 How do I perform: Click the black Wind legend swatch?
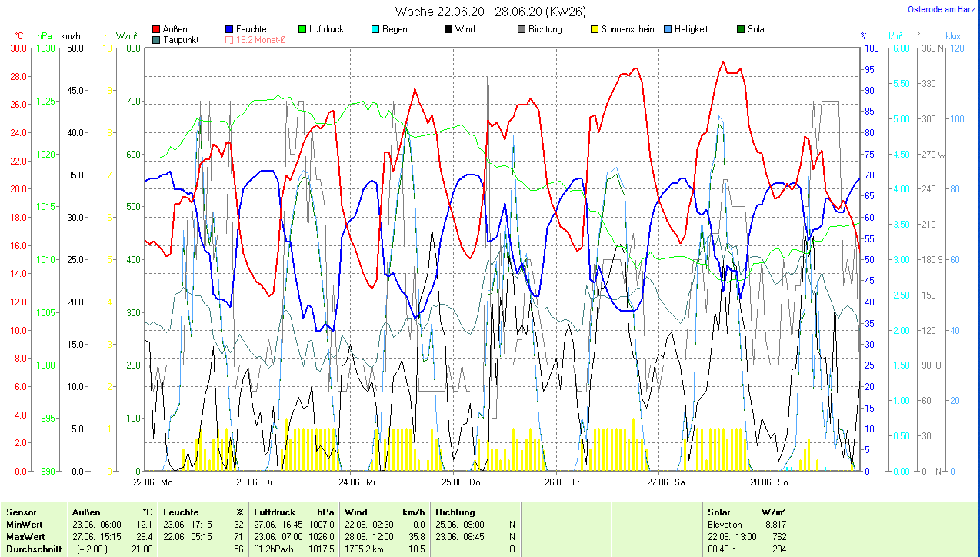(x=449, y=29)
